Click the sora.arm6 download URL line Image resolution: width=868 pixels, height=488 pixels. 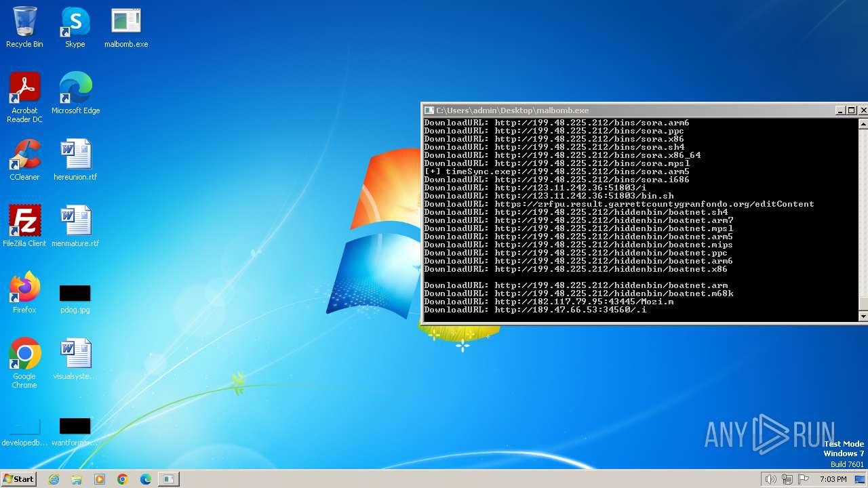(557, 123)
